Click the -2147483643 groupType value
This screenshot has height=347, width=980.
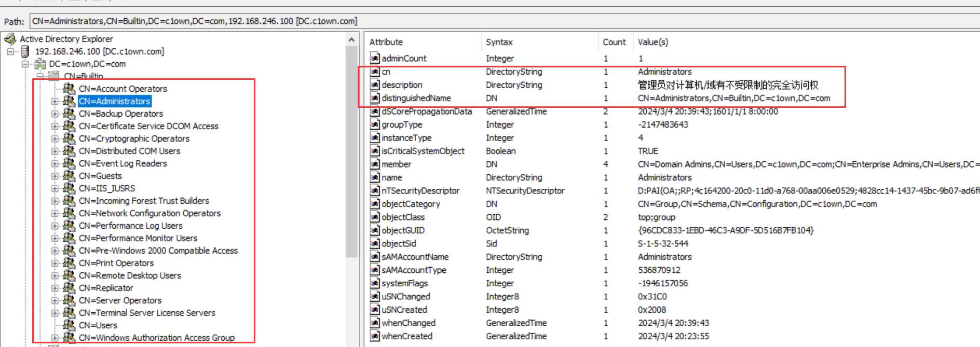[663, 124]
